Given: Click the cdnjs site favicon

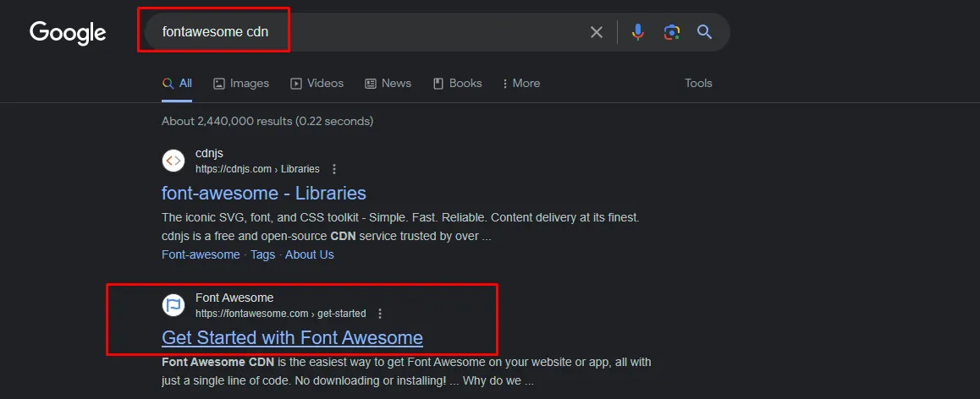Looking at the screenshot, I should 173,161.
